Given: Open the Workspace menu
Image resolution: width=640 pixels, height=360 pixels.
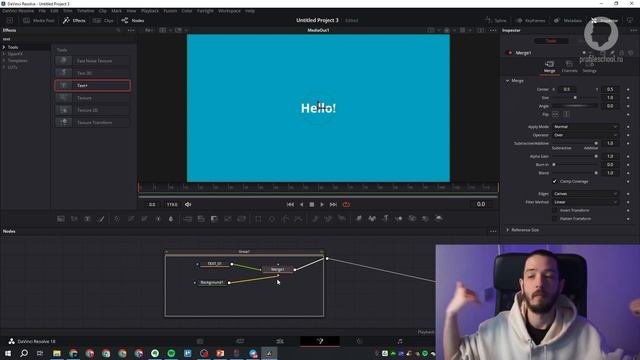Looking at the screenshot, I should (229, 11).
